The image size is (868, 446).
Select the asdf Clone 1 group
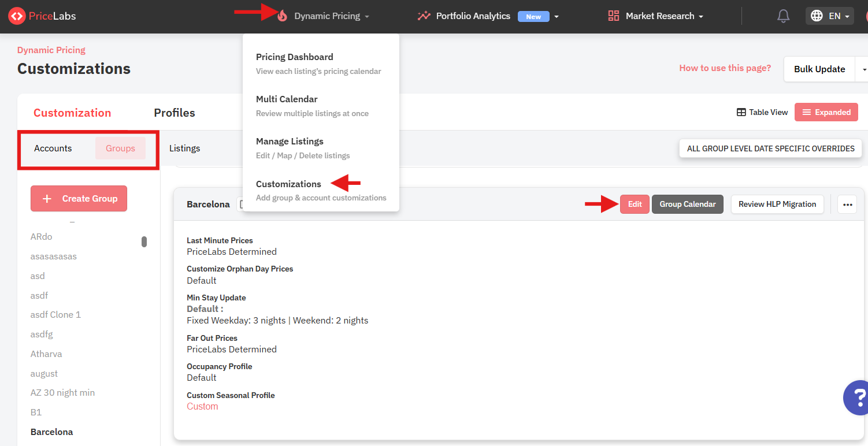[55, 315]
